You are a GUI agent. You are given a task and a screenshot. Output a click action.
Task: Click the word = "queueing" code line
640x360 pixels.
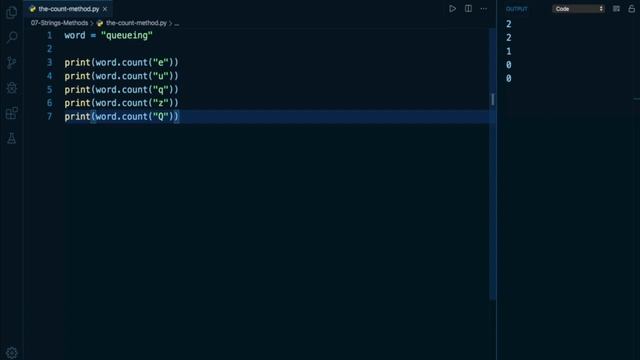[108, 36]
